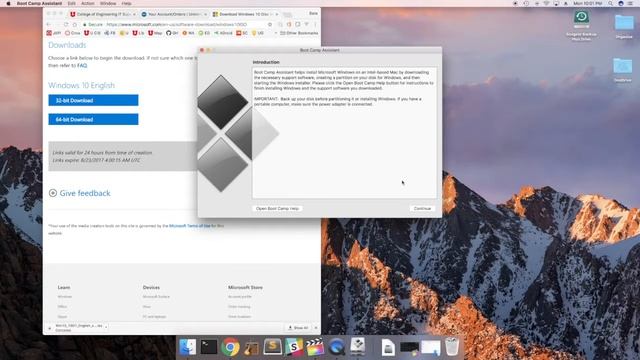Click the menu bar clock
Viewport: 640px width, 360px height.
(x=587, y=3)
